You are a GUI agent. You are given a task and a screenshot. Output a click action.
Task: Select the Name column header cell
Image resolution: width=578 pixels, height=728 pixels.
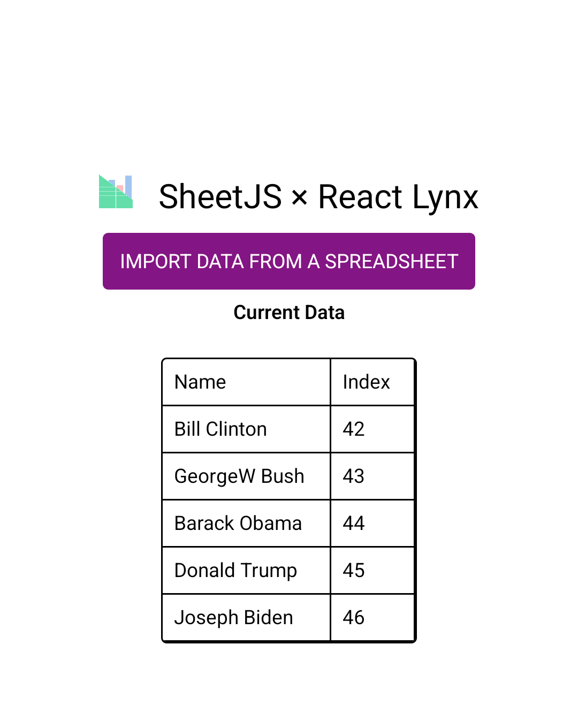(246, 382)
